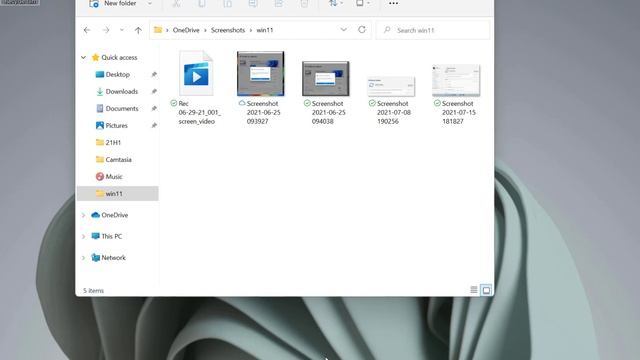
Task: Open Desktop from Quick access
Action: [x=118, y=75]
